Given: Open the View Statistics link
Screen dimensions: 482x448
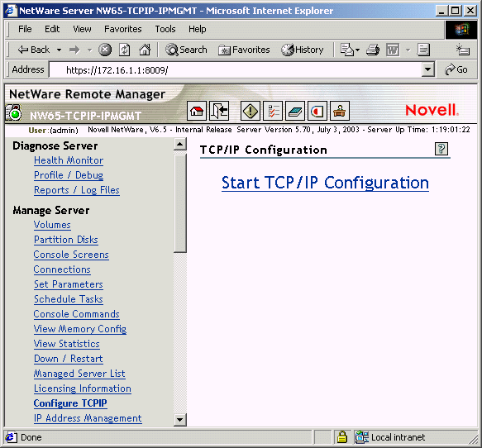Looking at the screenshot, I should 67,344.
